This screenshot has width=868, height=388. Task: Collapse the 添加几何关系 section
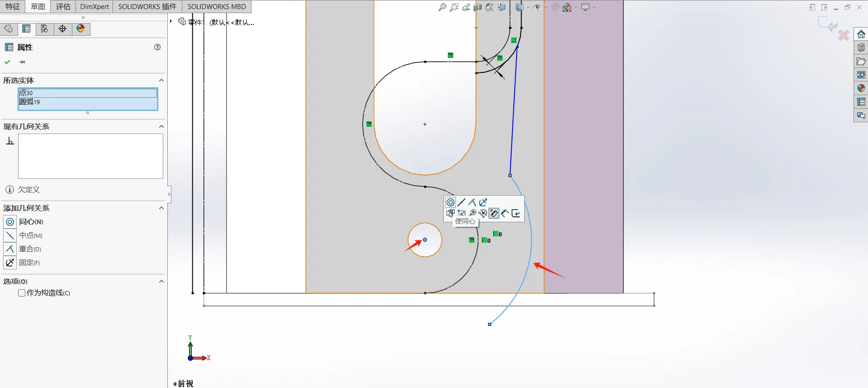point(161,208)
